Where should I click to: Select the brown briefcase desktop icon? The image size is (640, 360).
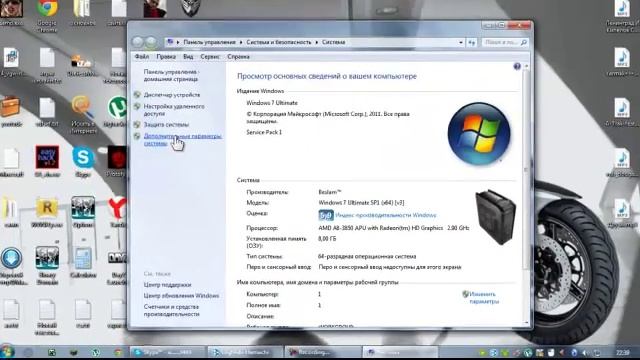11,112
